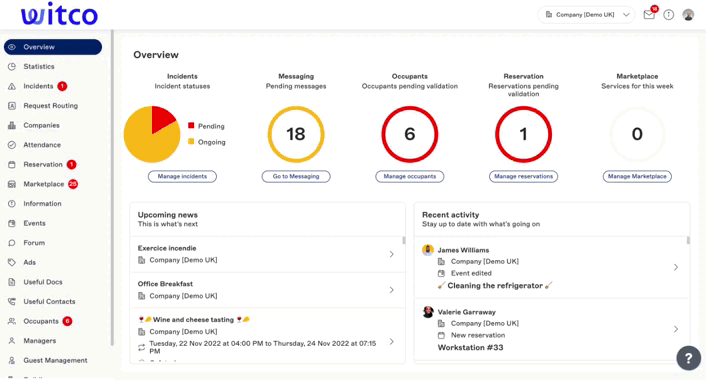Click the Occupants circle showing 6
This screenshot has height=380, width=706.
point(410,134)
